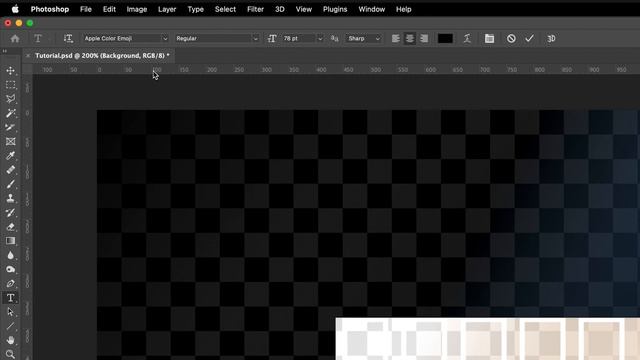Select the Eraser tool
This screenshot has width=640, height=360.
pyautogui.click(x=11, y=227)
